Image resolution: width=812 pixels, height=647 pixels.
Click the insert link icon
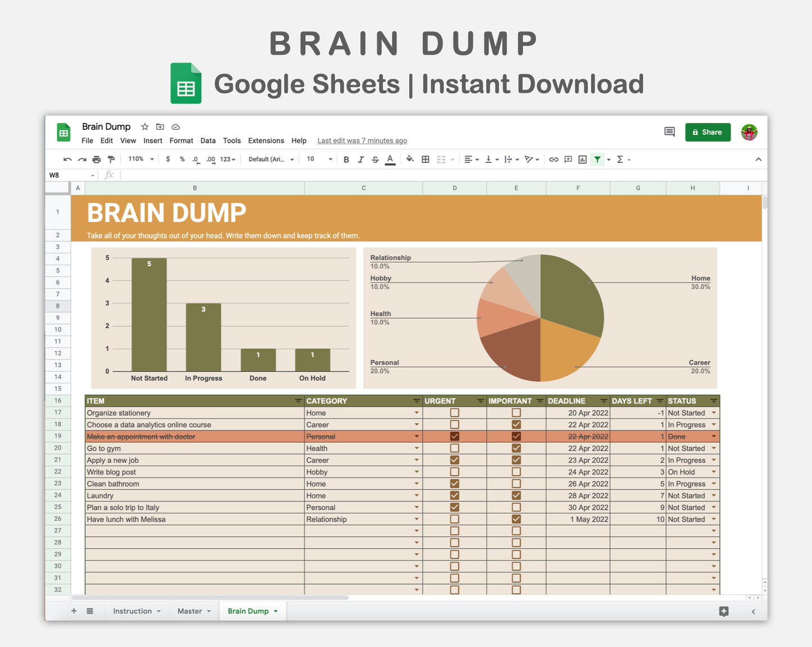click(554, 160)
